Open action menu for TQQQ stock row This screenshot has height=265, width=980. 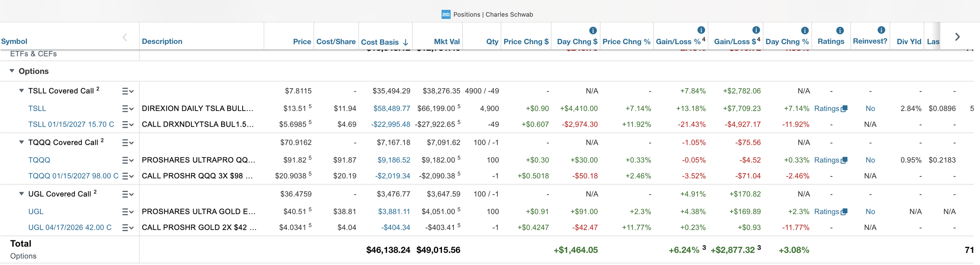pyautogui.click(x=128, y=160)
